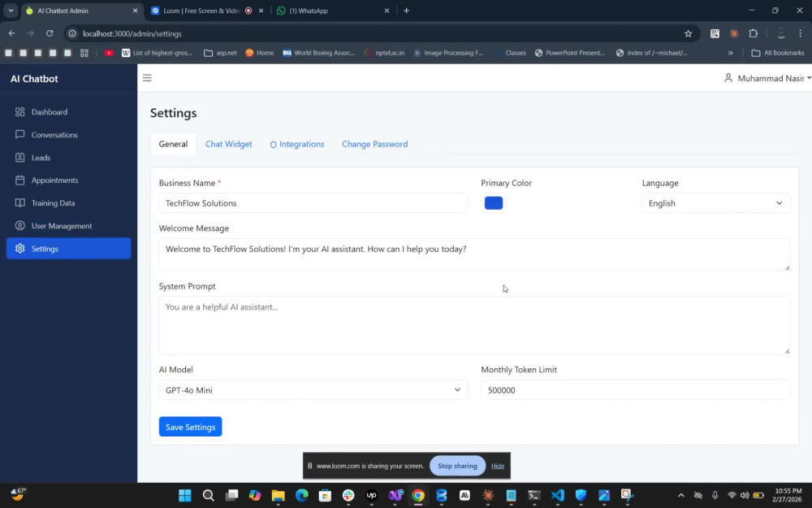Click the Conversations chat bubble icon
The image size is (812, 508).
pos(19,135)
